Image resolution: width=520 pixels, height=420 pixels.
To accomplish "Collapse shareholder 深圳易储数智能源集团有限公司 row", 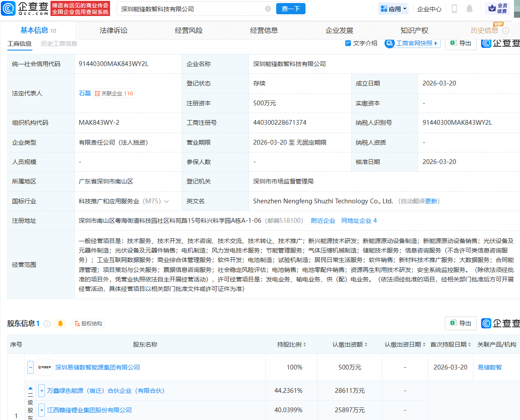I will pos(30,367).
